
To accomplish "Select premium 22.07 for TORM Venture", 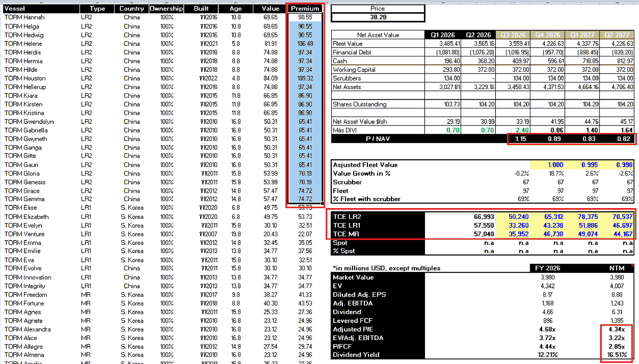I will [305, 234].
